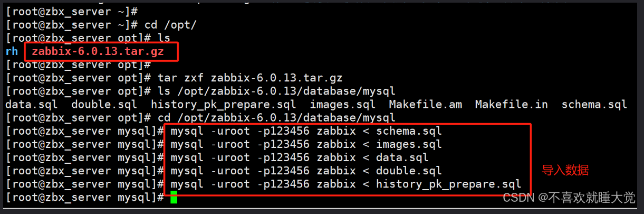
Task: Click the blue rh directory name
Action: [12, 52]
